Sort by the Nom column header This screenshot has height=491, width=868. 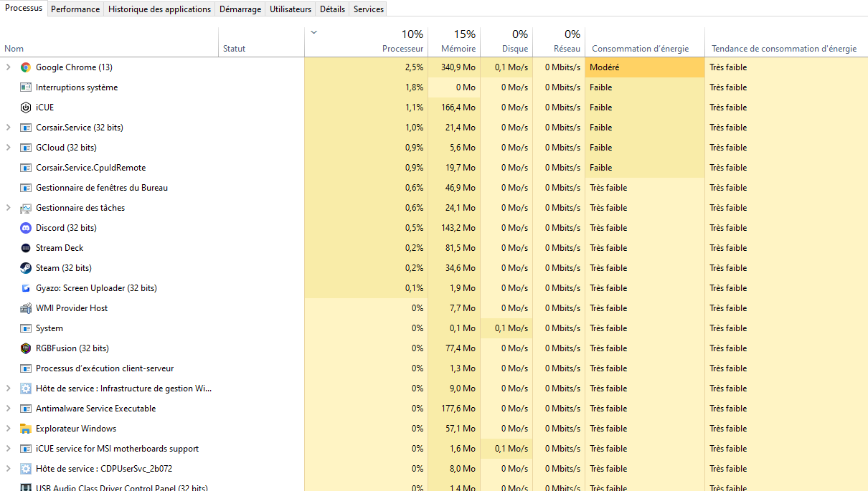pos(109,42)
